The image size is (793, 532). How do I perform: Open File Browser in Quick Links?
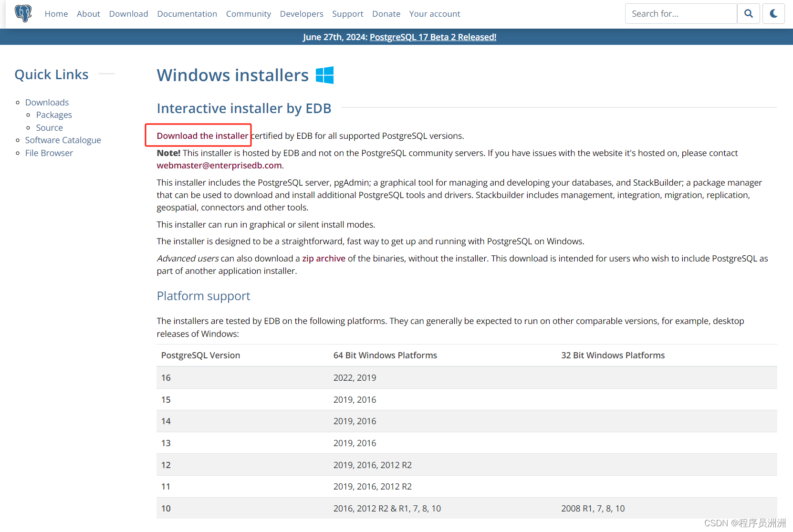(49, 153)
